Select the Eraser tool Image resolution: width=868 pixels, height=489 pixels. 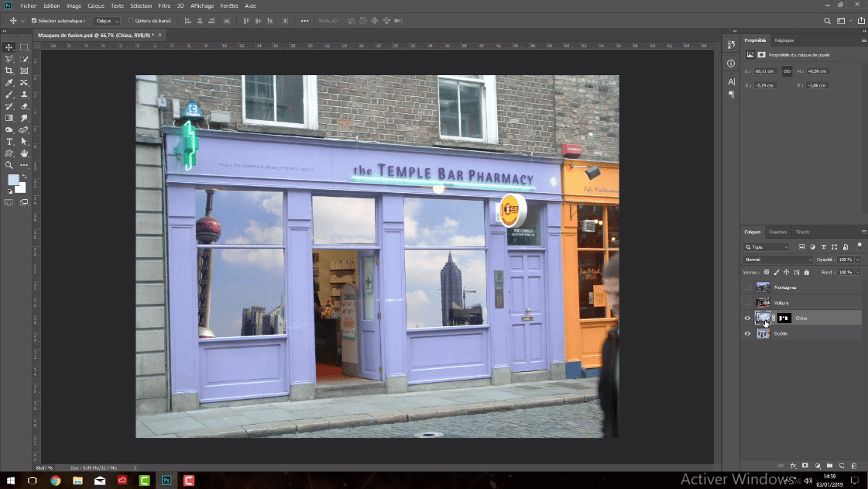coord(24,106)
